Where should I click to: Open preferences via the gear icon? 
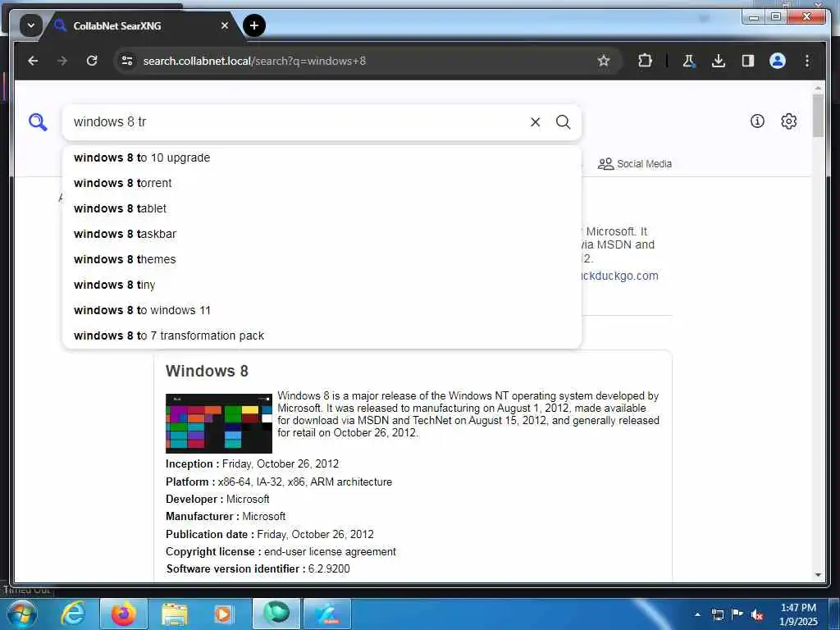click(x=788, y=121)
